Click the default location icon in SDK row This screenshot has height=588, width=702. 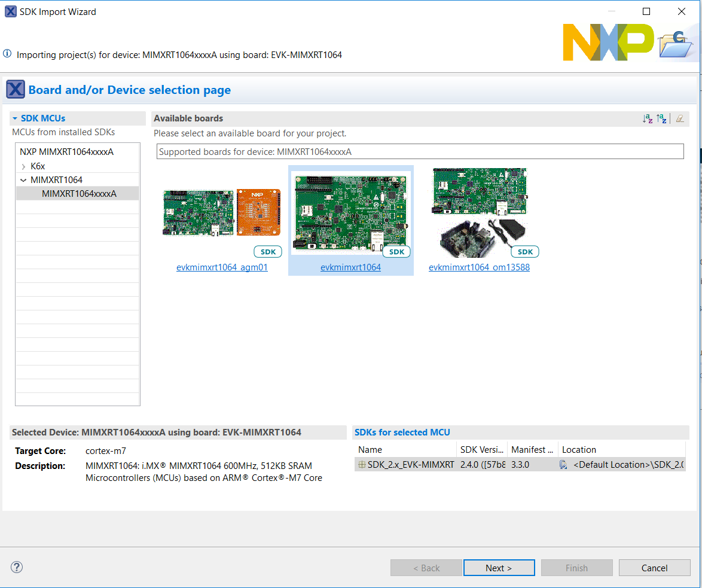pos(563,464)
